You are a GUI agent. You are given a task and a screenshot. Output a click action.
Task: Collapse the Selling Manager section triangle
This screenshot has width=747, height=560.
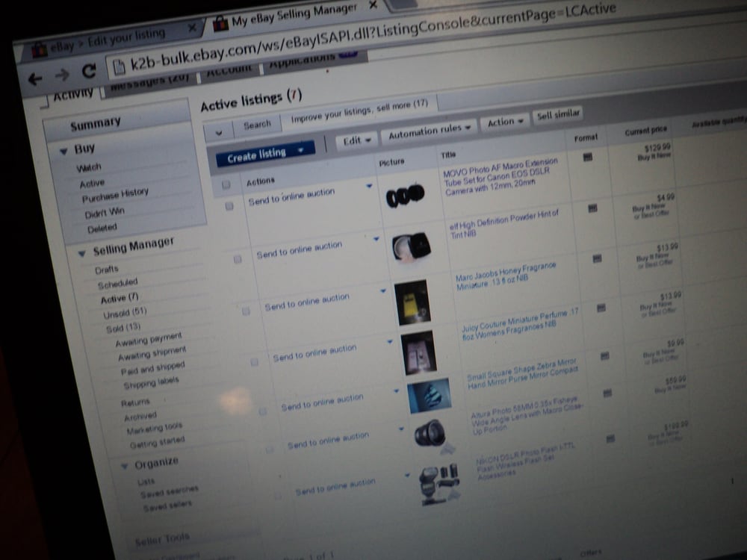point(81,253)
